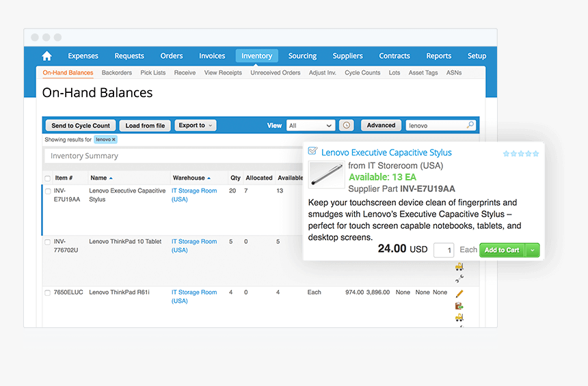
Task: Open the Setup menu
Action: tap(477, 56)
